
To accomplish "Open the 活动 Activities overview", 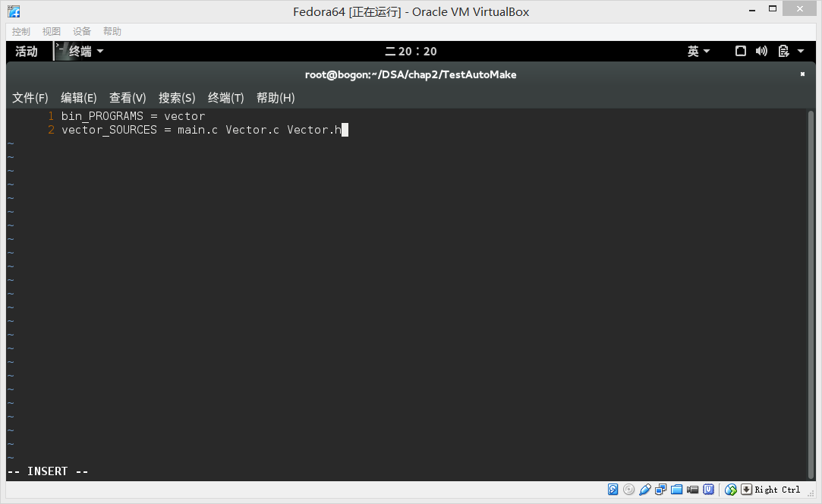I will (25, 51).
